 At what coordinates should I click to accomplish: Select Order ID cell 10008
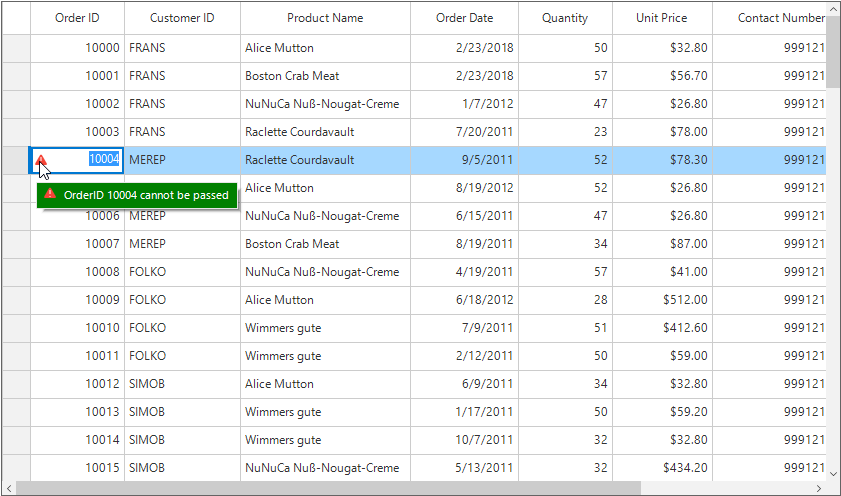77,272
